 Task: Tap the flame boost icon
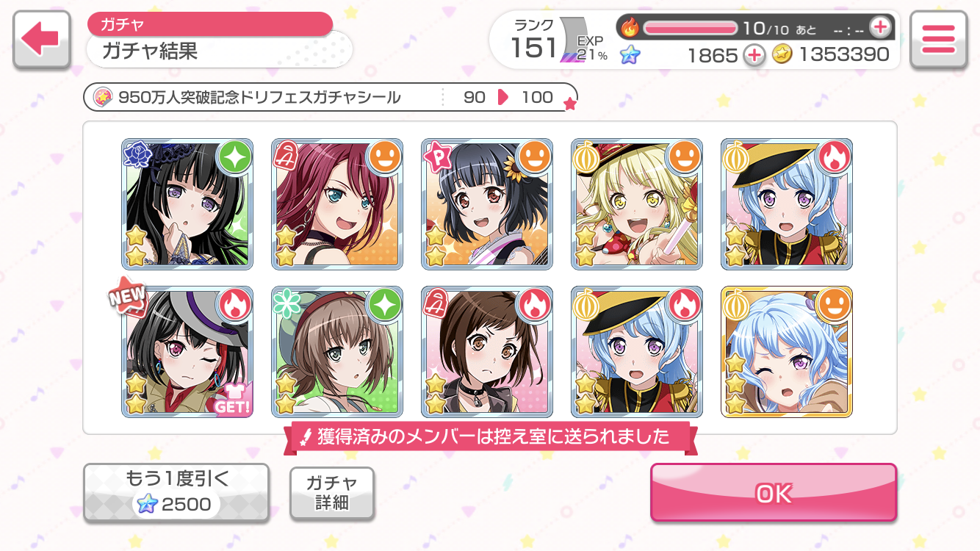(630, 28)
